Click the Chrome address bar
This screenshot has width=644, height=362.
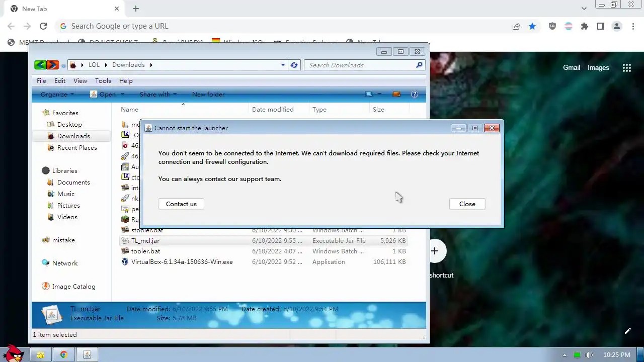(282, 26)
